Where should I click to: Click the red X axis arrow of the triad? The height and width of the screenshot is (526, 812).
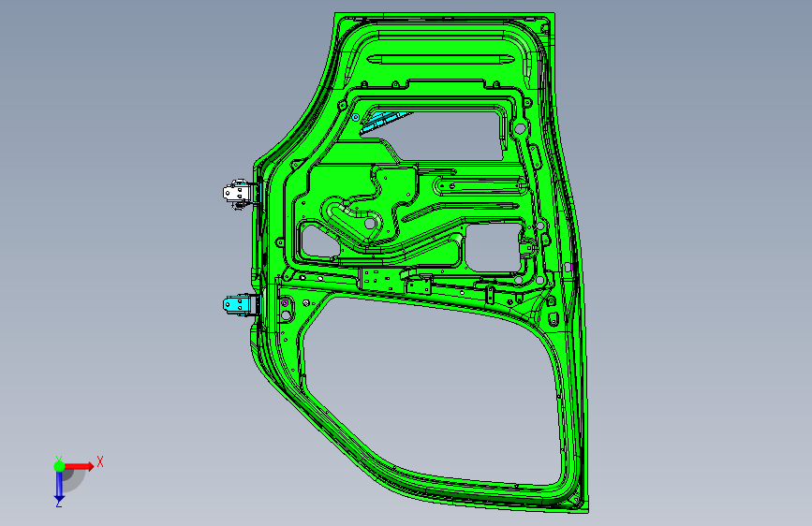tap(80, 466)
